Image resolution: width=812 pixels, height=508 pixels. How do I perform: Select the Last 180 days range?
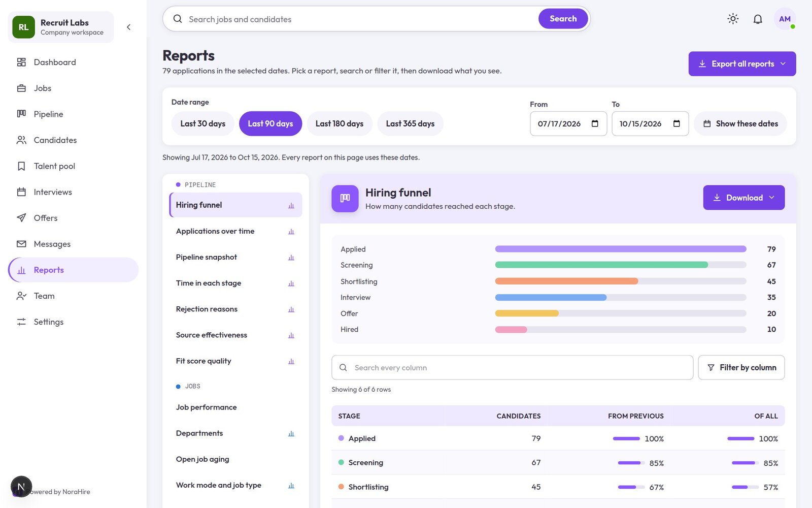(340, 123)
